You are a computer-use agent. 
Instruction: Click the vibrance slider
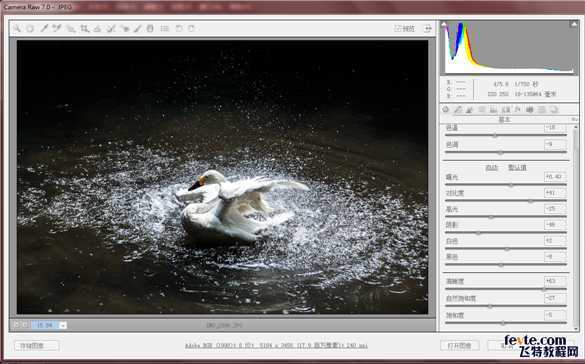tap(506, 306)
